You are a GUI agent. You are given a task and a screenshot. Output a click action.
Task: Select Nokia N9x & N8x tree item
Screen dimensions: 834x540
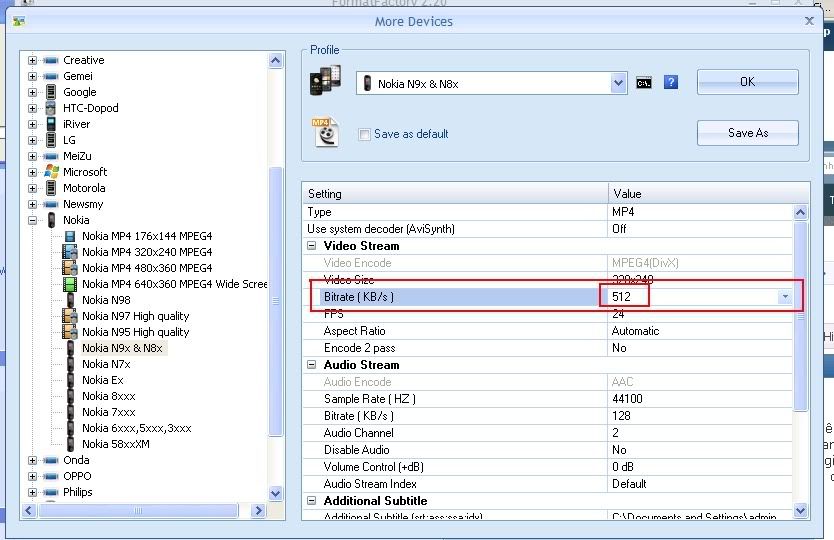(x=122, y=348)
